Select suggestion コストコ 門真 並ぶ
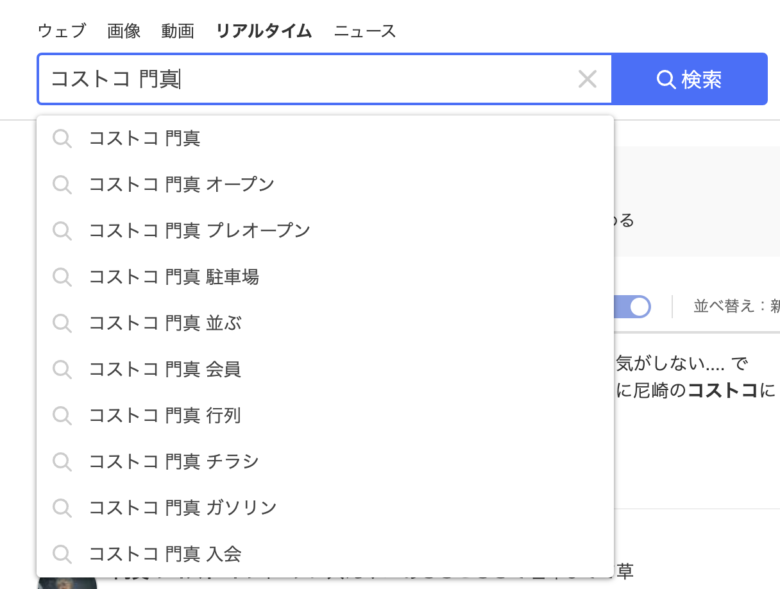780x589 pixels. pyautogui.click(x=325, y=323)
